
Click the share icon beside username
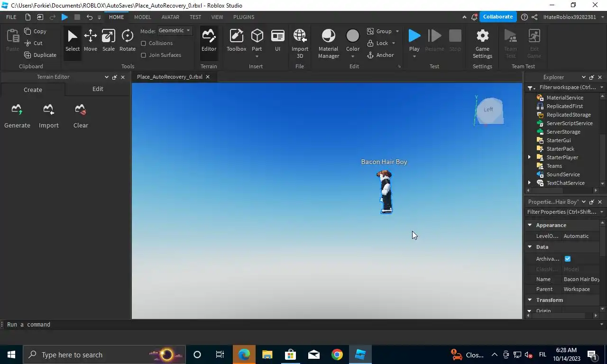[534, 17]
